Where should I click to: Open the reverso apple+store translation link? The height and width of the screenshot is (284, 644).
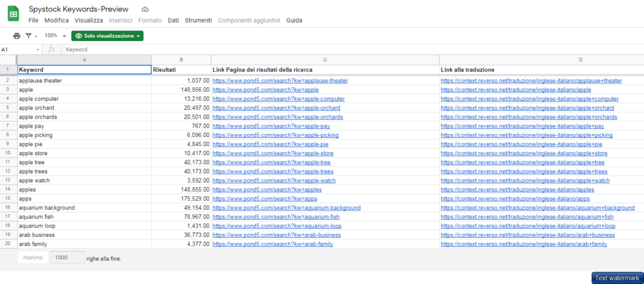pyautogui.click(x=524, y=153)
